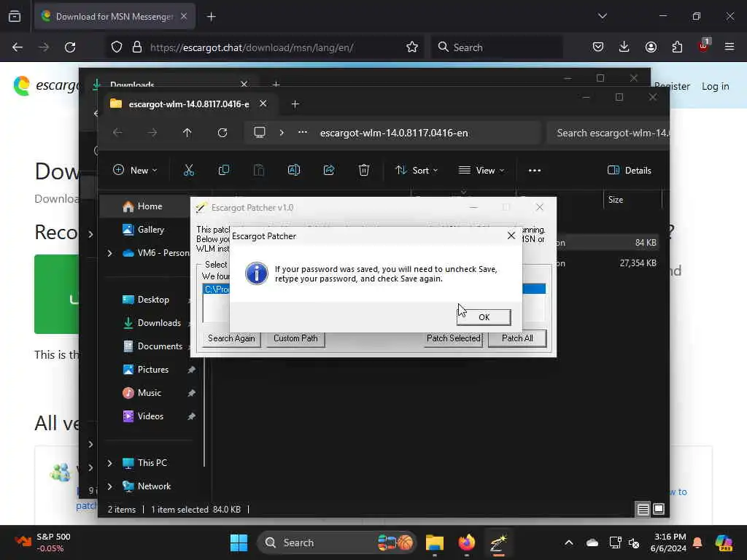This screenshot has width=747, height=560.
Task: Switch Explorer to details list view icon
Action: [x=643, y=510]
